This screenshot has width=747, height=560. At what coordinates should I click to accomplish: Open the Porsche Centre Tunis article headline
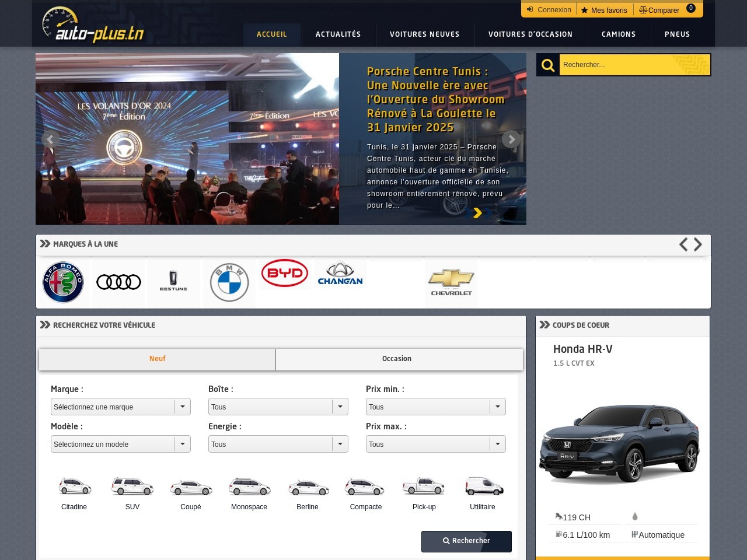tap(436, 99)
